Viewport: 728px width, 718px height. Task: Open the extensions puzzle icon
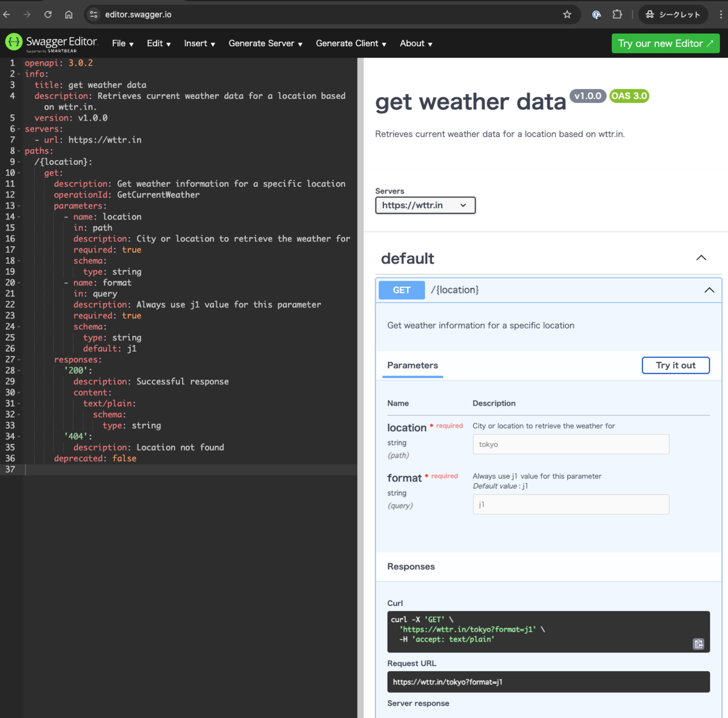click(x=617, y=15)
